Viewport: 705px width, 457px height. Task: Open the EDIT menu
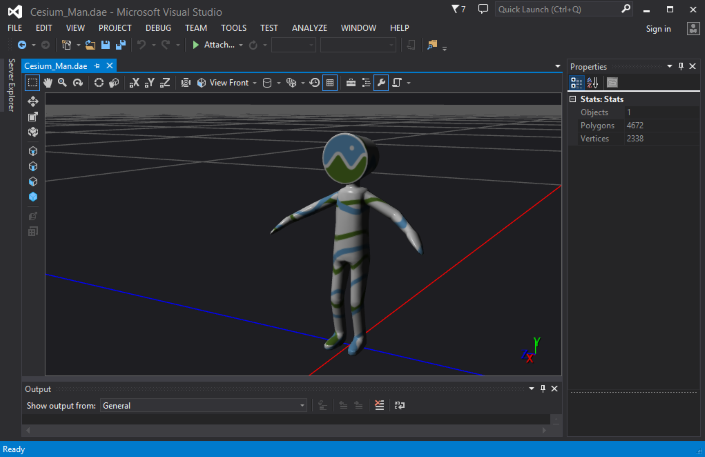click(44, 28)
